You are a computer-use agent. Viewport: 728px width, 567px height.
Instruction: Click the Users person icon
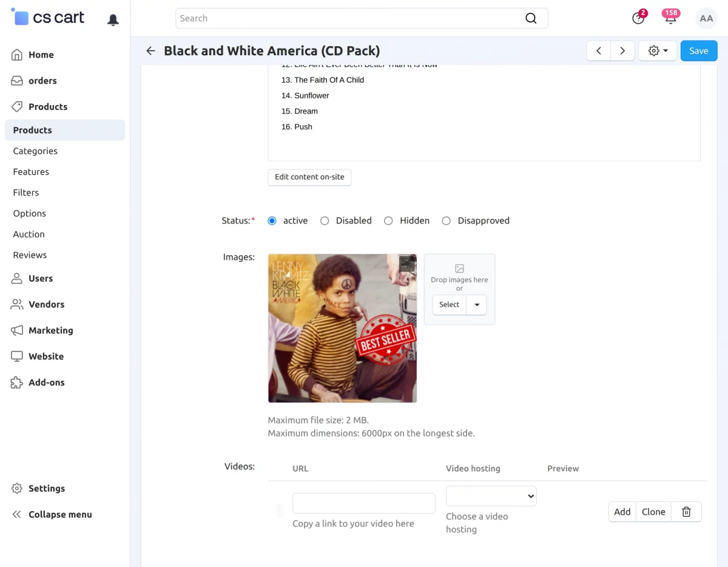tap(17, 279)
